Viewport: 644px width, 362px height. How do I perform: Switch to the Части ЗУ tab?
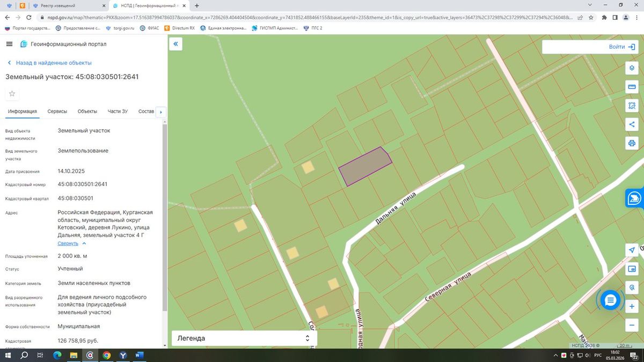pos(118,112)
